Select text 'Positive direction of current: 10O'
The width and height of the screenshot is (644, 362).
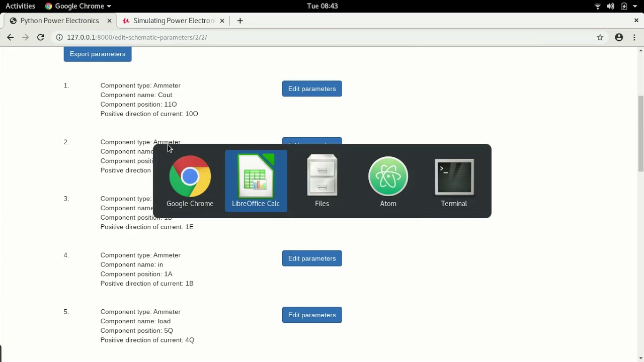click(x=149, y=114)
